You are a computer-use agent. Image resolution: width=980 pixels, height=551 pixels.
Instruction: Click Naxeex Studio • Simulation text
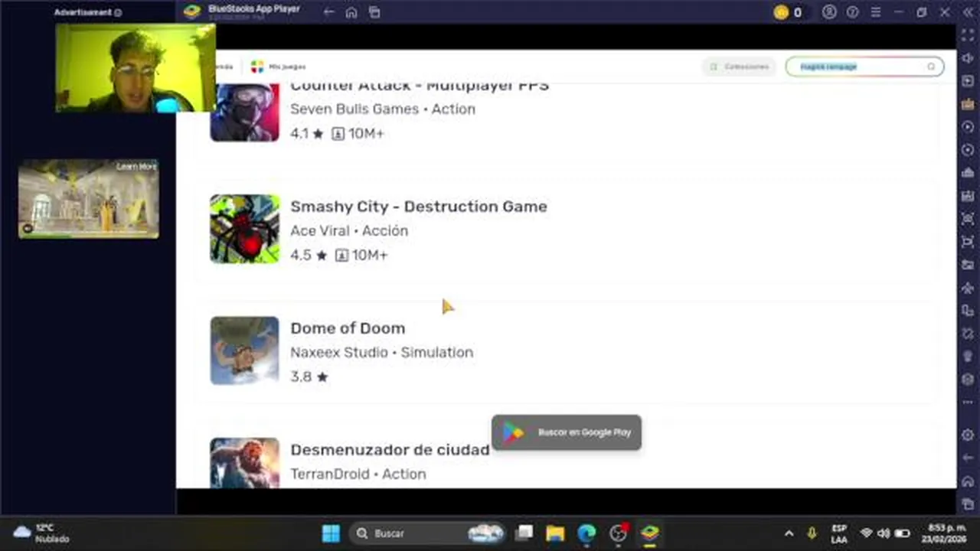pos(381,352)
